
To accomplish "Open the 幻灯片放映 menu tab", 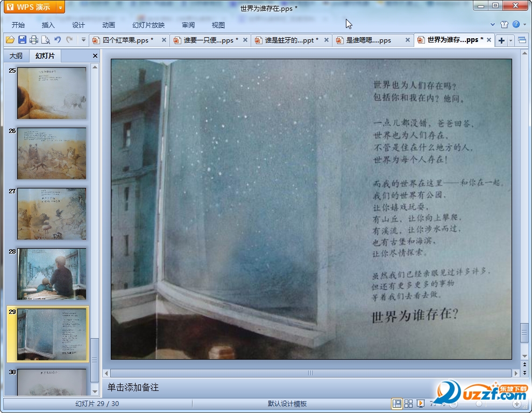I will (148, 25).
